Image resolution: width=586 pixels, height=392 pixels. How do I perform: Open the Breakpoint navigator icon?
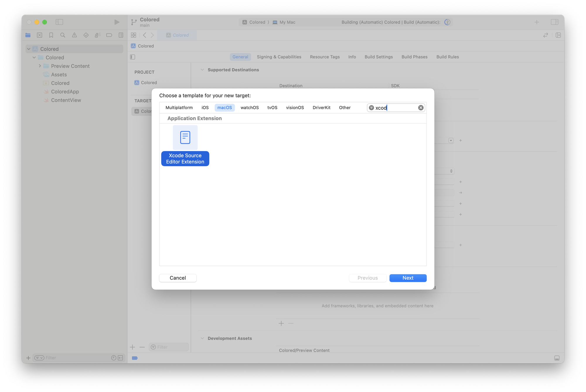[109, 35]
